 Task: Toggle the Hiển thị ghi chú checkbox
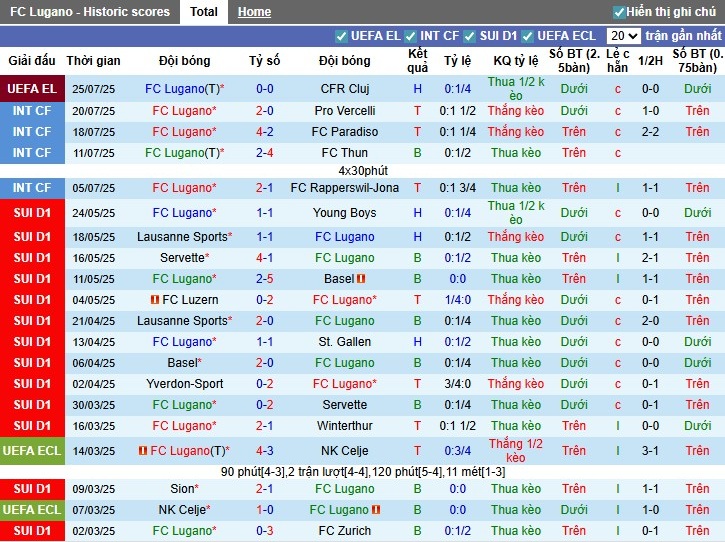(x=619, y=12)
